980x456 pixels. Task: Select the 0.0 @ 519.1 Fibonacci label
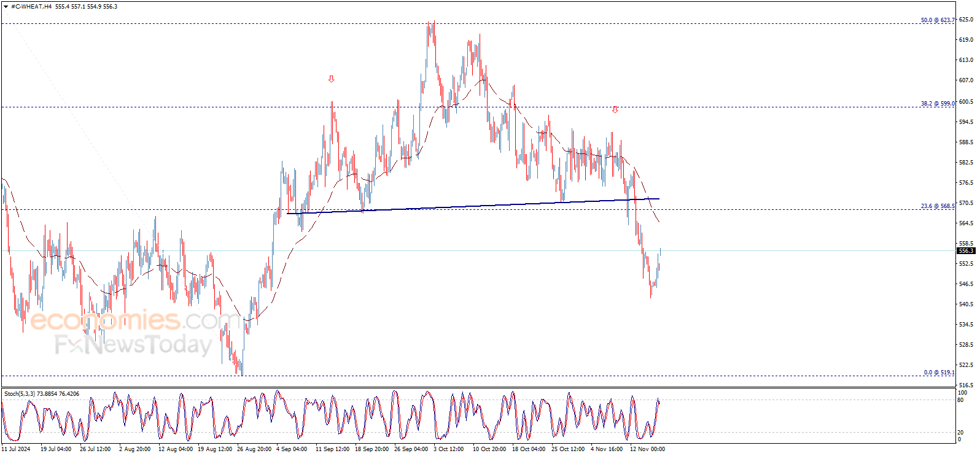click(939, 373)
